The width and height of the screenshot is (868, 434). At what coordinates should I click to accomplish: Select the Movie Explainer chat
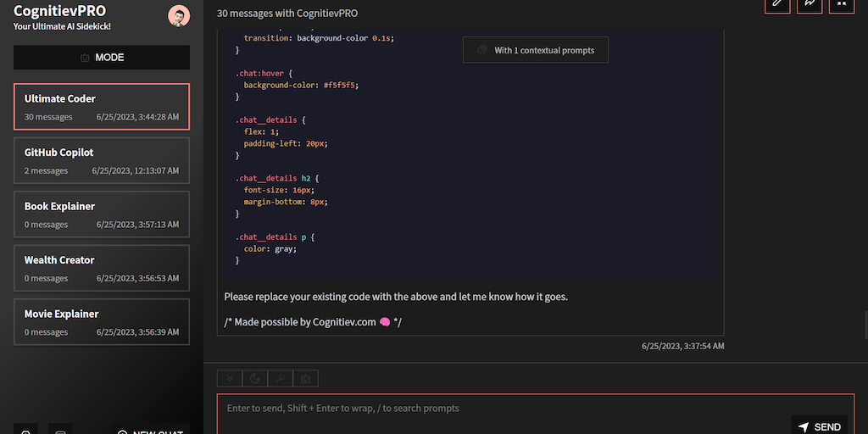point(102,322)
